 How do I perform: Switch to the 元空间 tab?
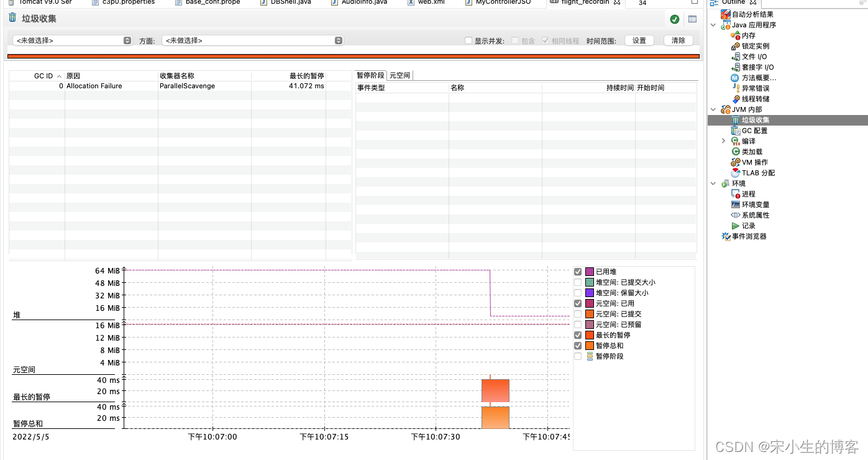[400, 75]
